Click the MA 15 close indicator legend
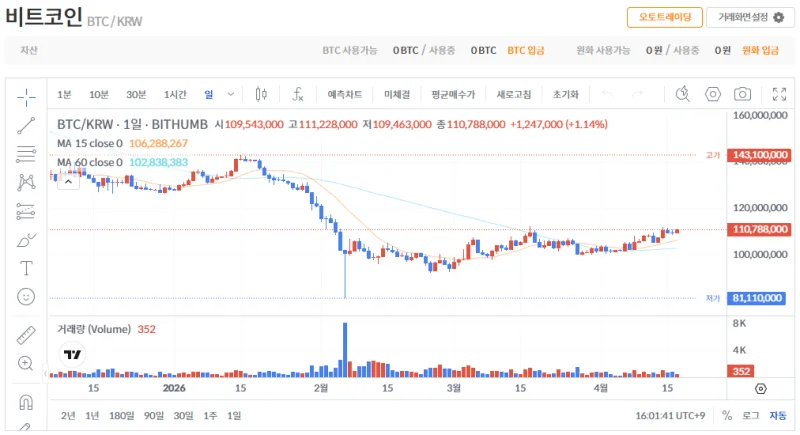 (x=90, y=143)
